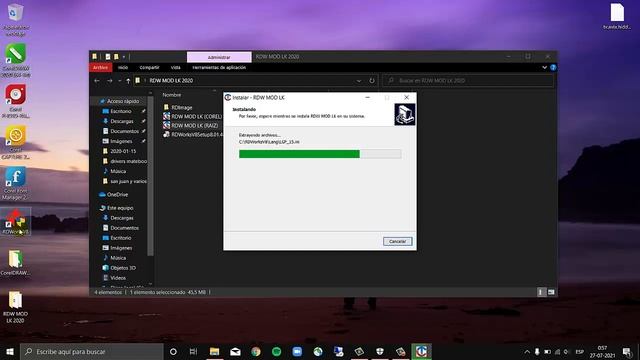Select RDW MOD LK (COREL) file
The image size is (640, 360).
click(x=196, y=116)
